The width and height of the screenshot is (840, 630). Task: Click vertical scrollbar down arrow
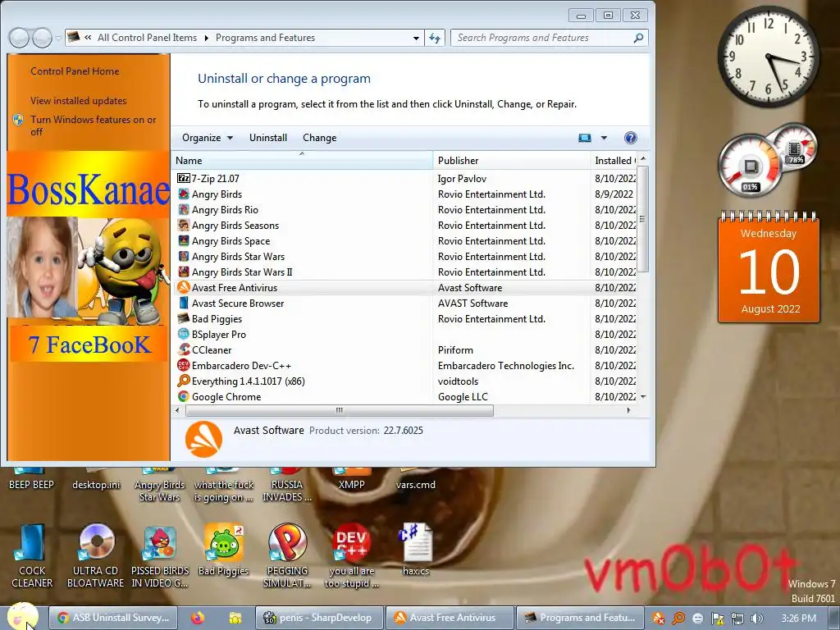pos(643,397)
